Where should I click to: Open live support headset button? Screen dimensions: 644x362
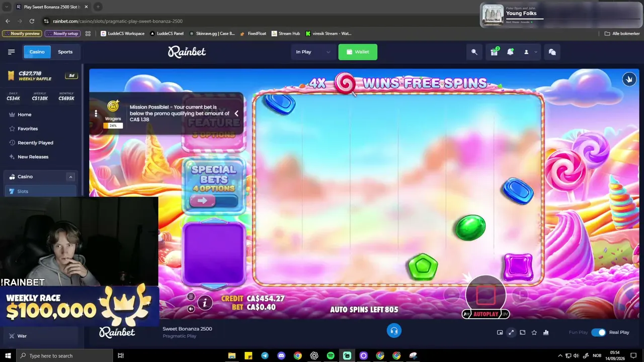coord(394,330)
